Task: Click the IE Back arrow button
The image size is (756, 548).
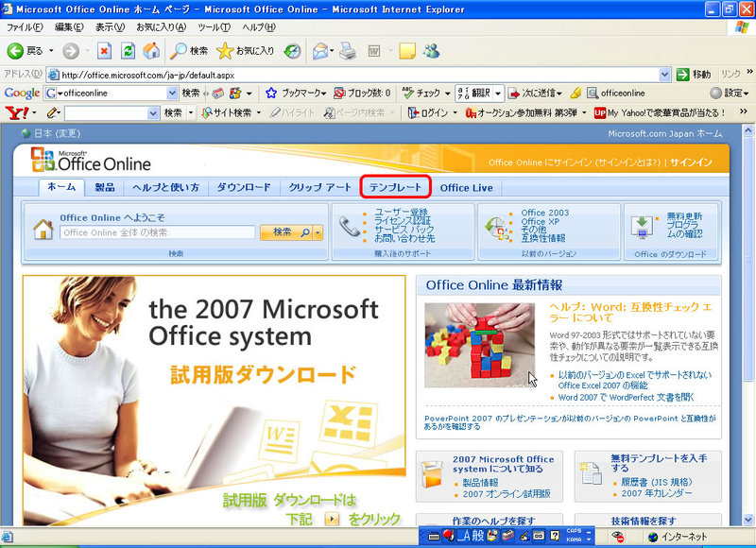Action: click(x=15, y=51)
